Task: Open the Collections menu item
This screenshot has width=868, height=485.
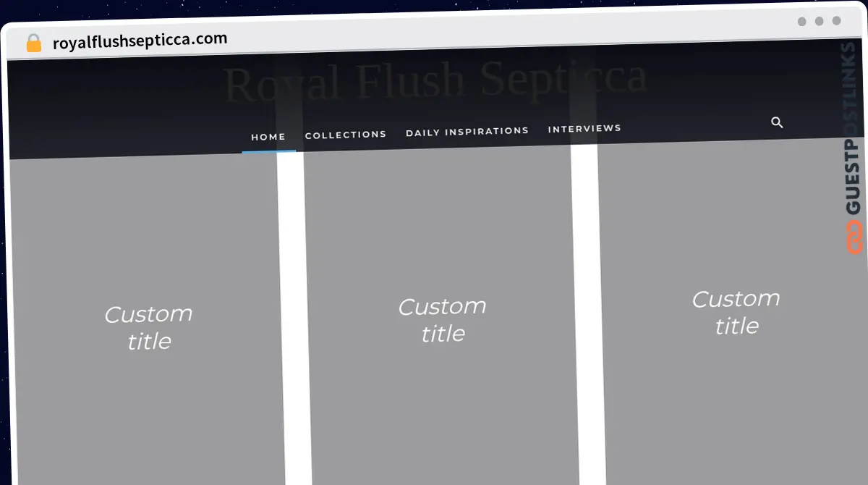Action: 346,135
